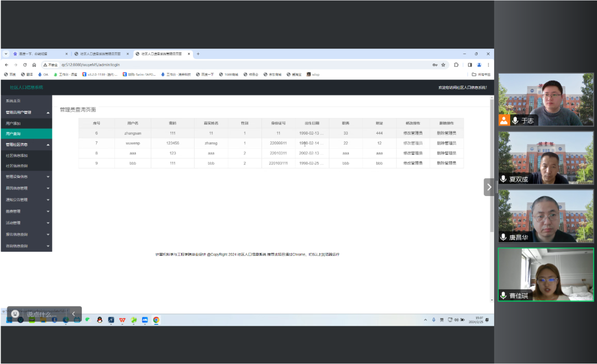Open the Chrome extensions puzzle icon
The image size is (597, 364).
(456, 65)
